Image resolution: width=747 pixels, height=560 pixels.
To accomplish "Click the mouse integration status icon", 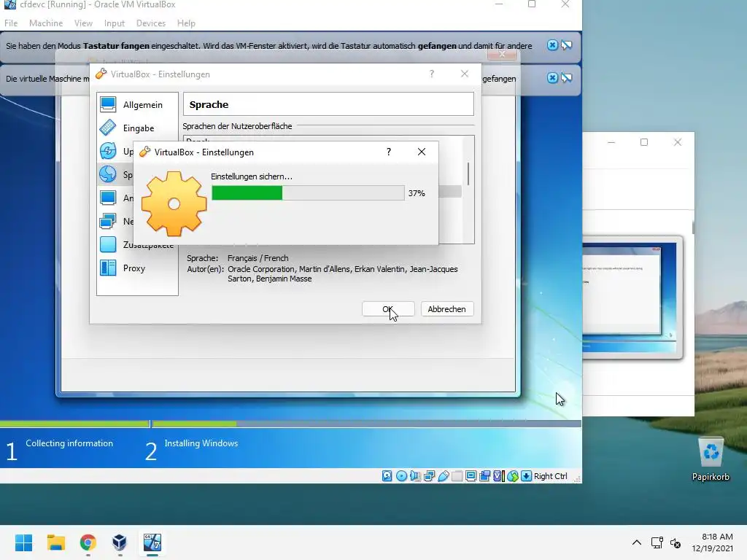I will tap(513, 475).
